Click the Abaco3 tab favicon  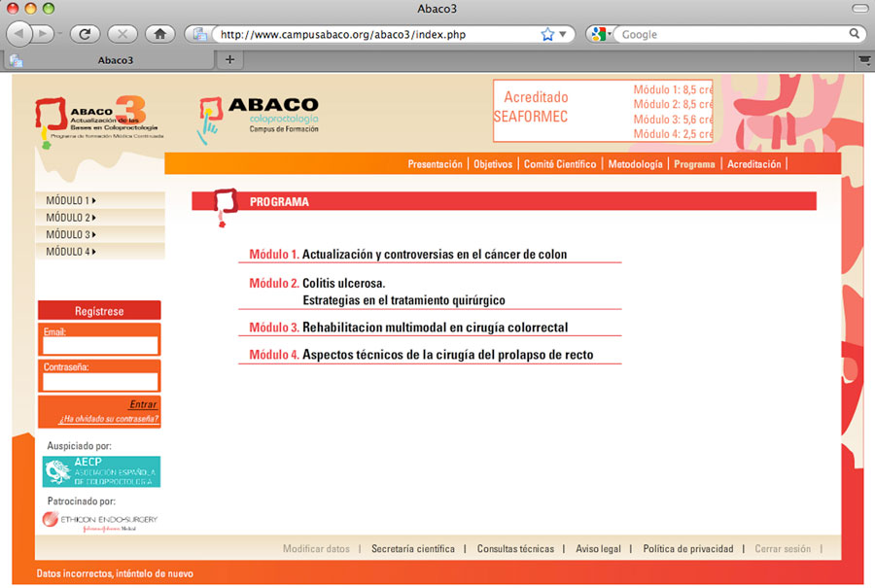pos(17,60)
